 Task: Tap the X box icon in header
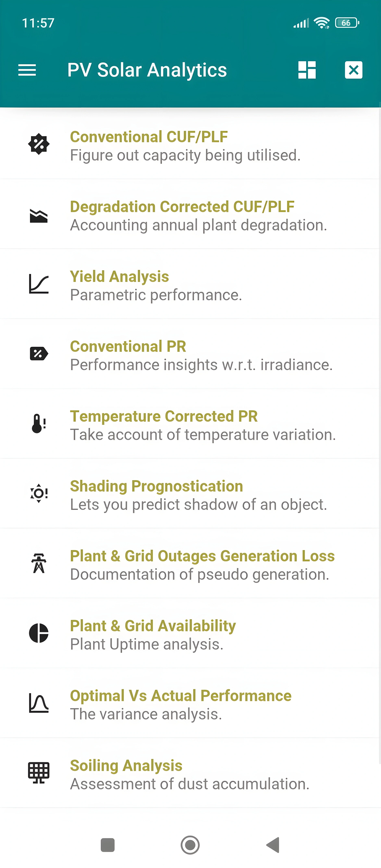pyautogui.click(x=353, y=70)
